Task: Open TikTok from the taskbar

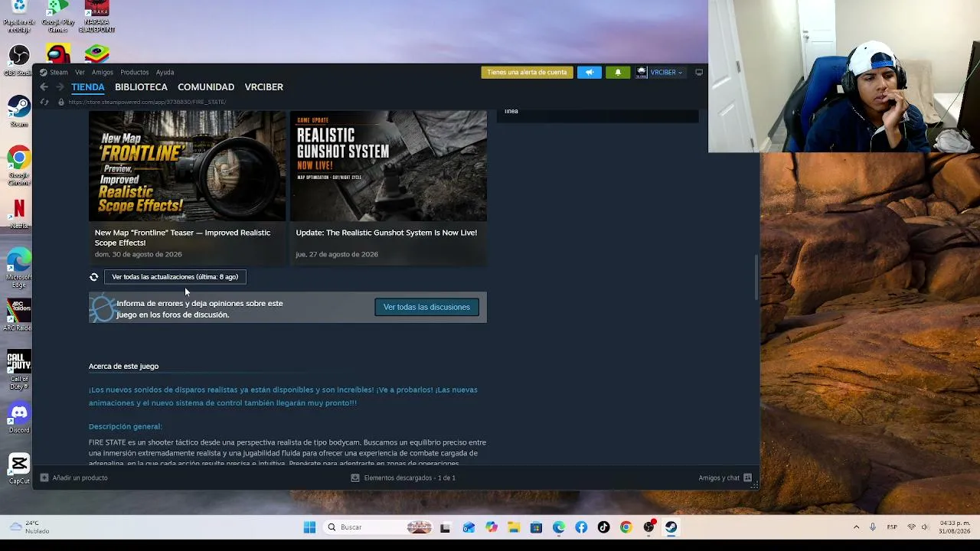Action: click(603, 527)
